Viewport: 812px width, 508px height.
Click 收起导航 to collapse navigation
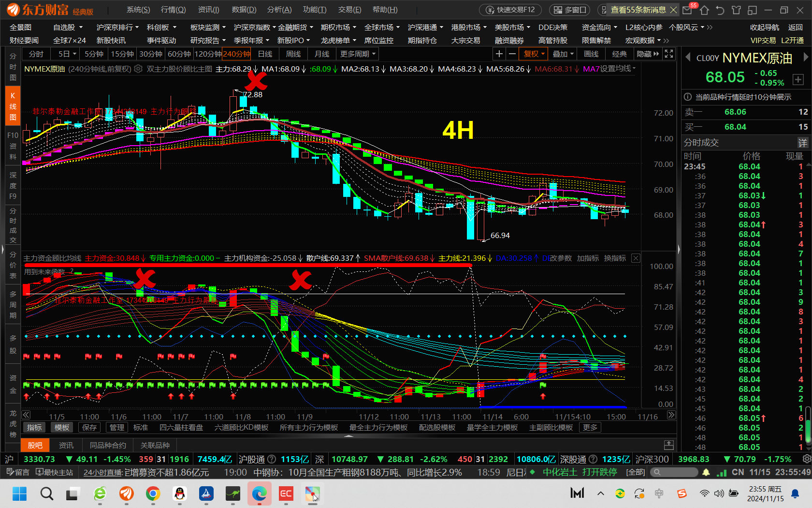pos(765,28)
